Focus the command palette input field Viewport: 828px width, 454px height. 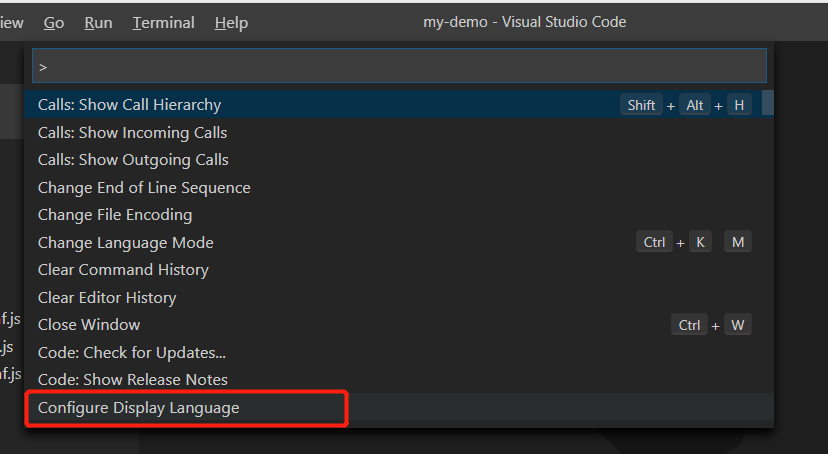click(x=399, y=66)
